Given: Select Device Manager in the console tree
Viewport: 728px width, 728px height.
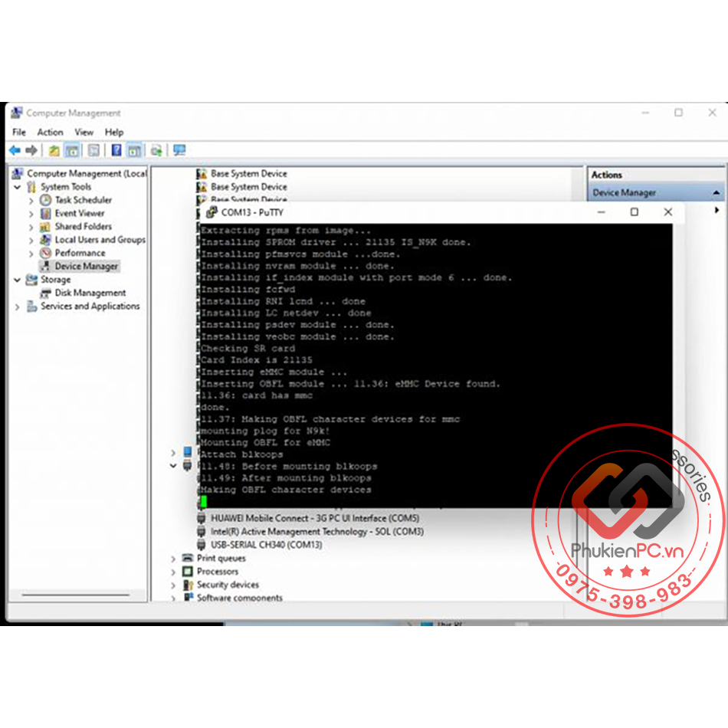Looking at the screenshot, I should click(87, 266).
